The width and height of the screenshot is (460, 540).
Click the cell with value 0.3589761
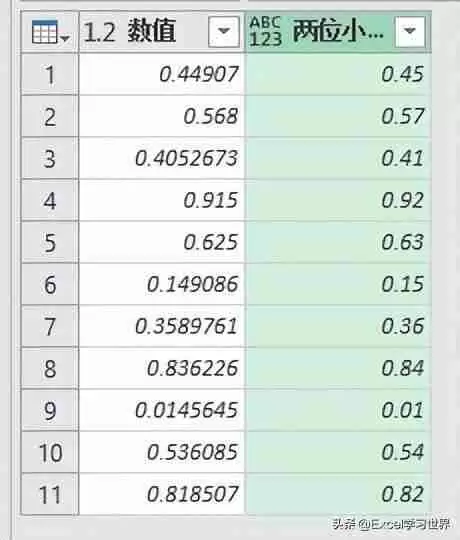click(x=162, y=326)
